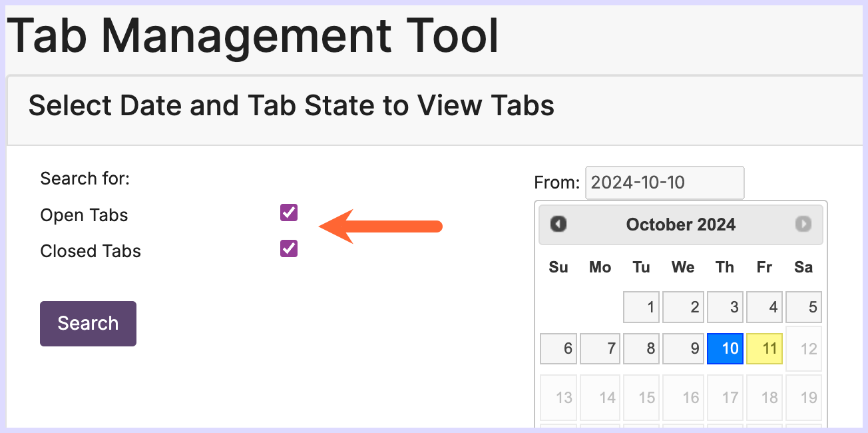The height and width of the screenshot is (433, 868).
Task: Select the highlighted October 10 date
Action: 725,348
